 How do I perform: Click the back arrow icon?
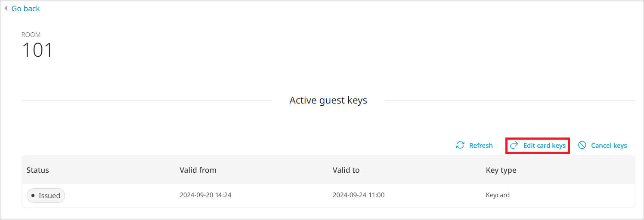tap(6, 8)
